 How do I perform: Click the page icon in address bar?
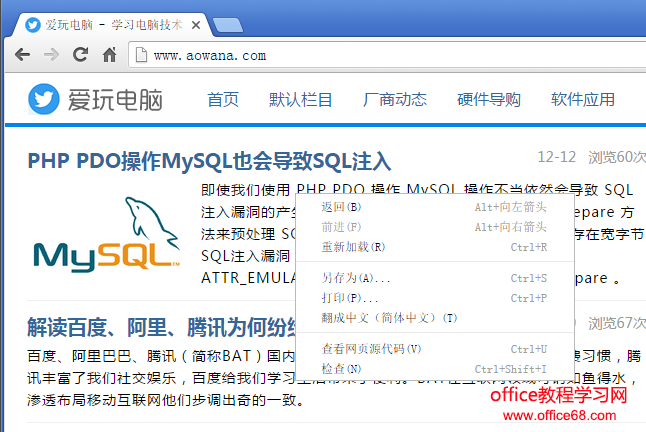tap(141, 55)
